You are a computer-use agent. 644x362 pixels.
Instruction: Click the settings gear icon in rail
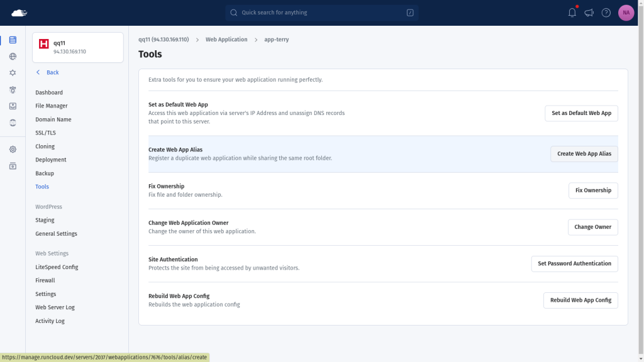(13, 150)
